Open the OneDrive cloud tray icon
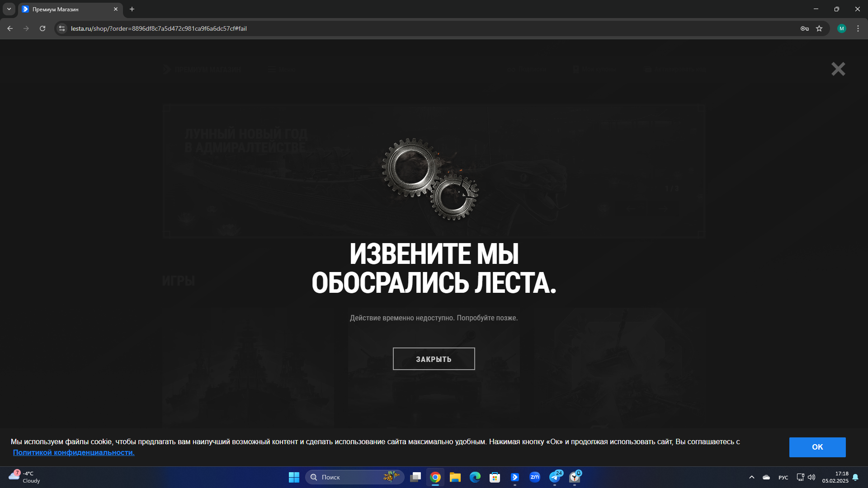 pyautogui.click(x=766, y=477)
